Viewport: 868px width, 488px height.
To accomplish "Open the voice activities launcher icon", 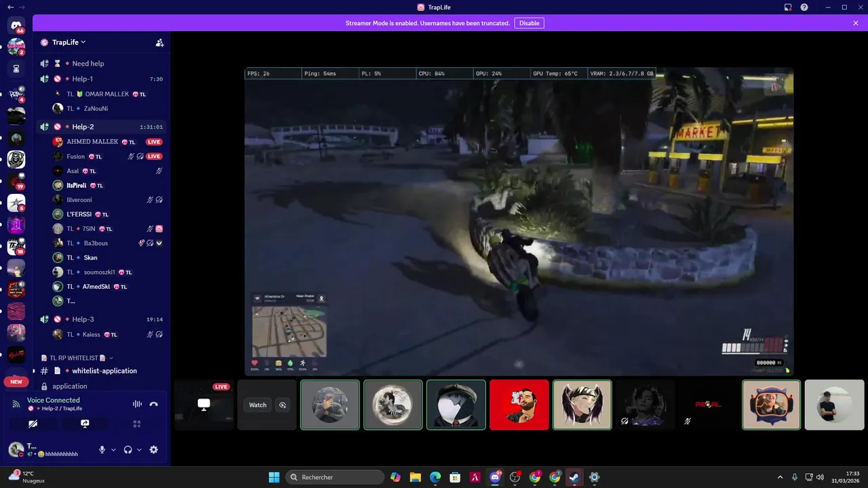I will tap(136, 424).
